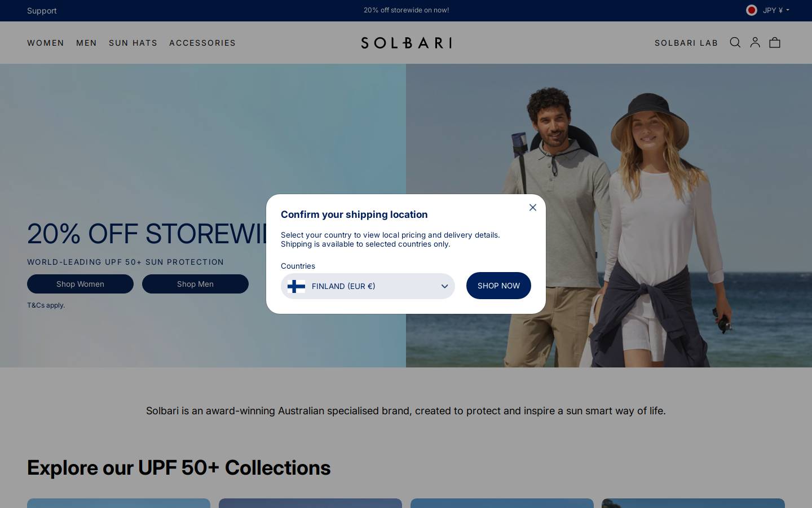
Task: Open the account profile icon
Action: [755, 42]
